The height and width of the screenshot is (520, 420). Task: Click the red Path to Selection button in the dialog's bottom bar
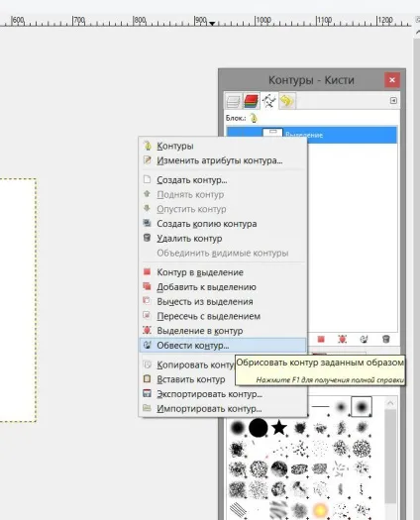321,339
